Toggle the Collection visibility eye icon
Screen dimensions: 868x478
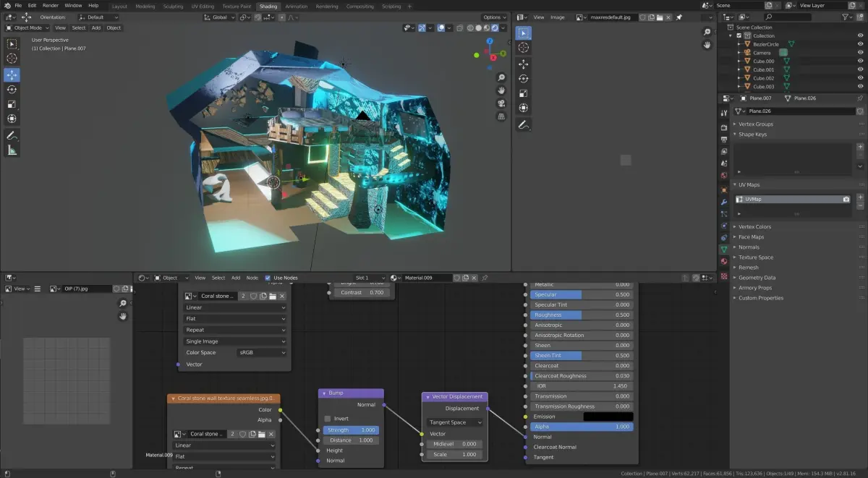tap(860, 35)
